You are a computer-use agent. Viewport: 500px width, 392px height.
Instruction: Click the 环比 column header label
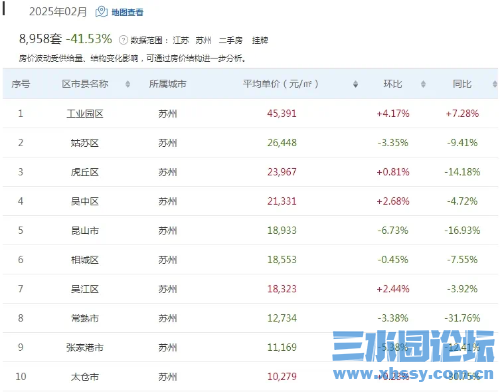pos(393,84)
